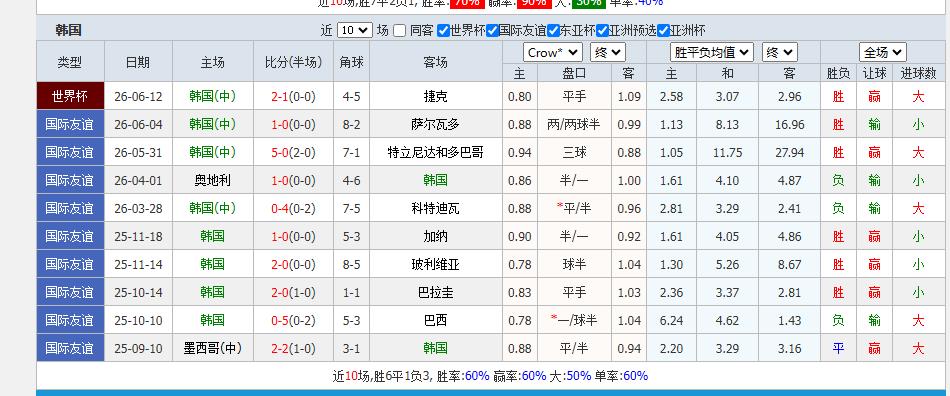The height and width of the screenshot is (396, 950).
Task: Click the home odds 6.24
Action: pyautogui.click(x=671, y=320)
